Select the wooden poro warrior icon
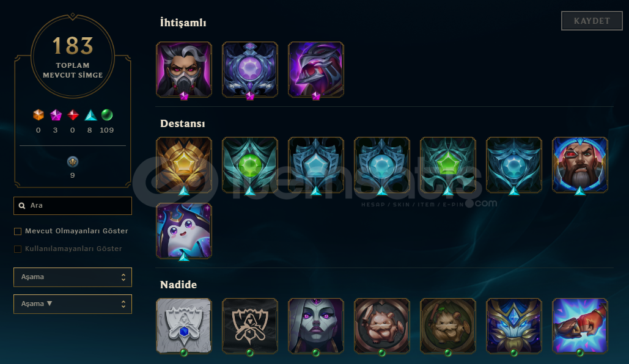The height and width of the screenshot is (364, 629). [x=447, y=326]
